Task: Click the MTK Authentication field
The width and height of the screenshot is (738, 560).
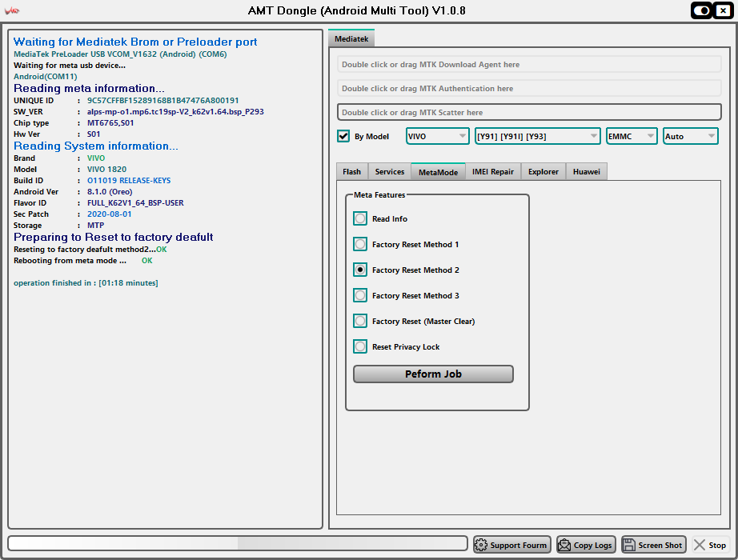Action: [x=529, y=89]
